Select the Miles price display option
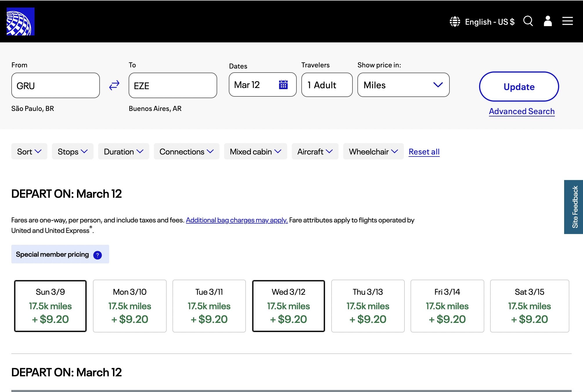The image size is (583, 392). (403, 85)
